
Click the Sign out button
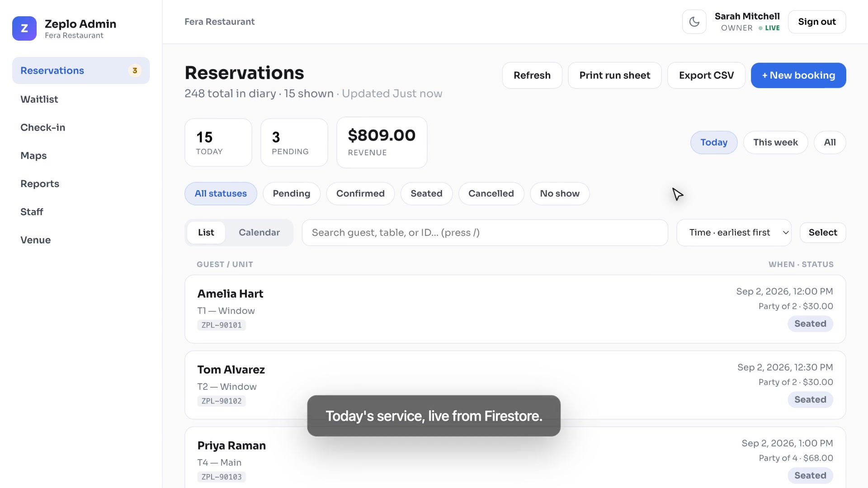[817, 22]
